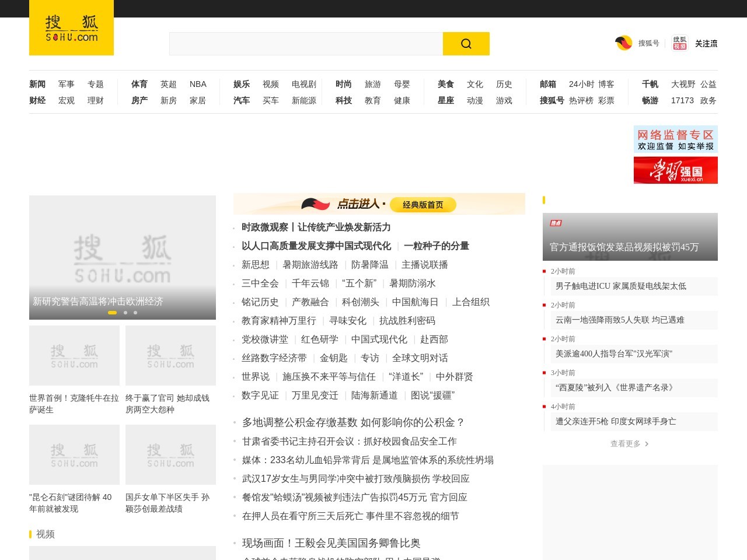Open the 关注流 link

[705, 43]
